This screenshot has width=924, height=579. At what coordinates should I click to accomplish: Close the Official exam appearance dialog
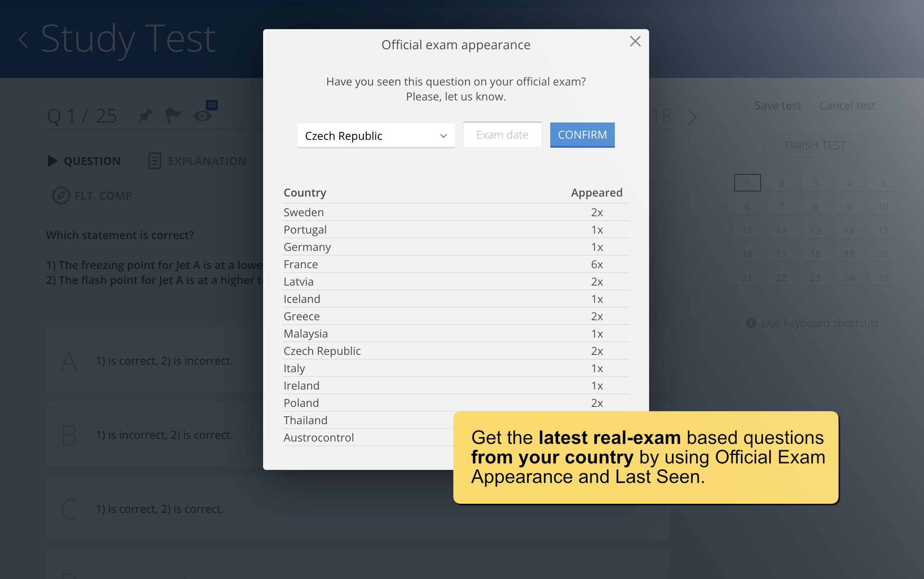[635, 41]
